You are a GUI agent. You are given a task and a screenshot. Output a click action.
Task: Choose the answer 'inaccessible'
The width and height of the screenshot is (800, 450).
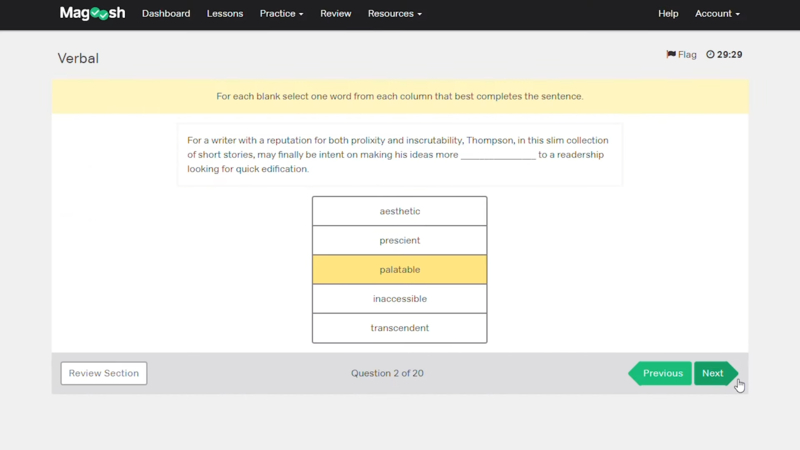tap(399, 298)
